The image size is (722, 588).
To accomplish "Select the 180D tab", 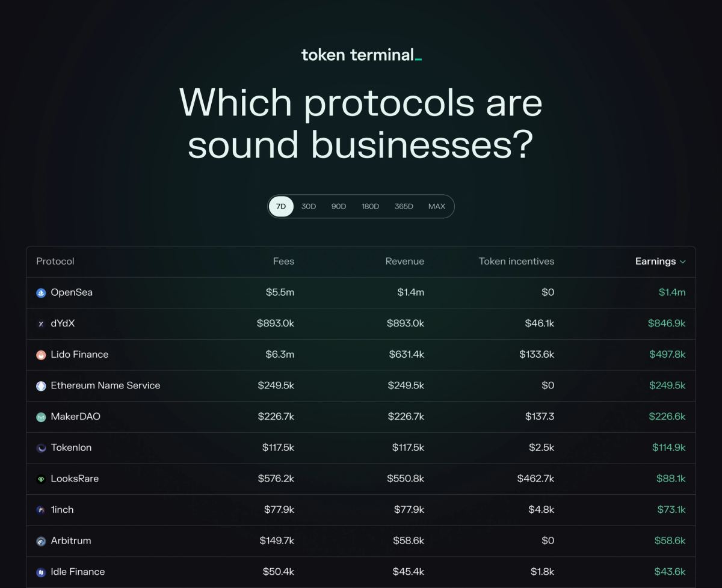I will tap(370, 206).
